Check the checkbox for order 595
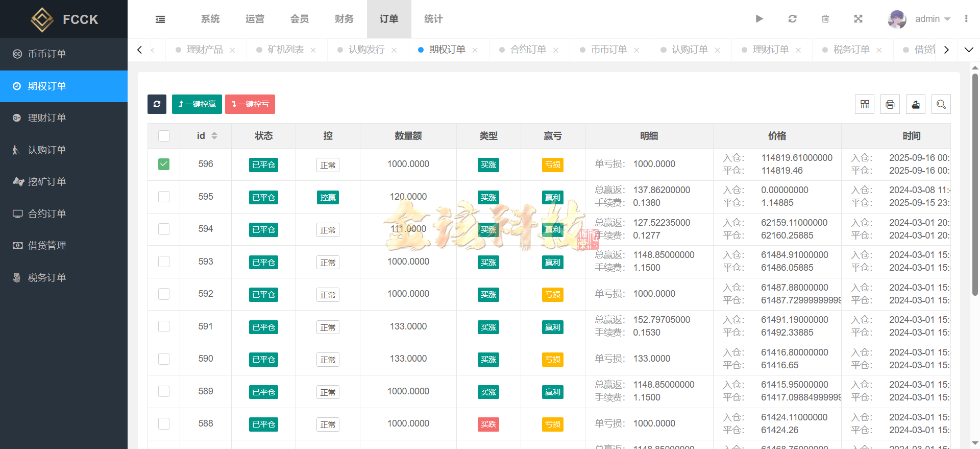Screen dimensions: 980x449 click(164, 197)
